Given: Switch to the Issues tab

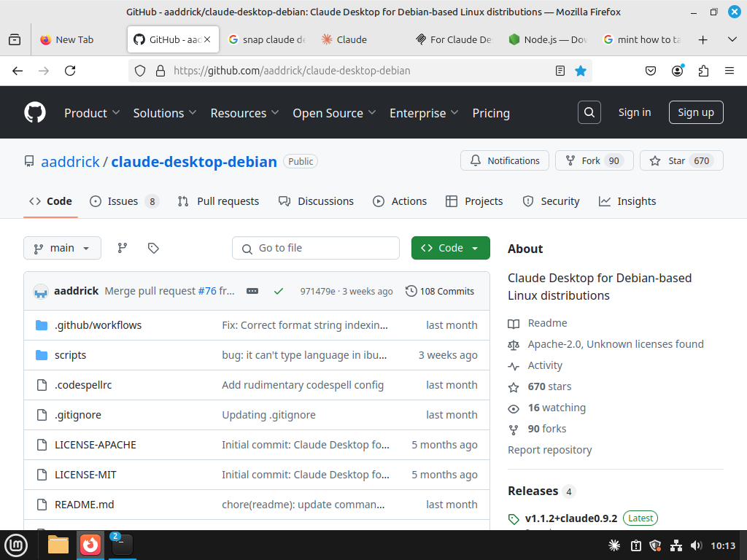Looking at the screenshot, I should click(123, 201).
